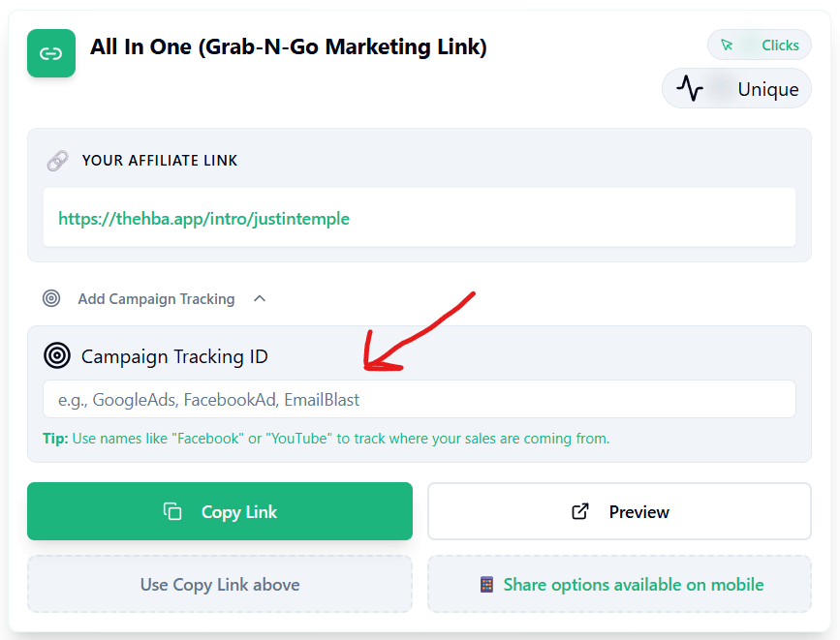Image resolution: width=840 pixels, height=640 pixels.
Task: Toggle the Add Campaign Tracking section label
Action: tap(156, 299)
